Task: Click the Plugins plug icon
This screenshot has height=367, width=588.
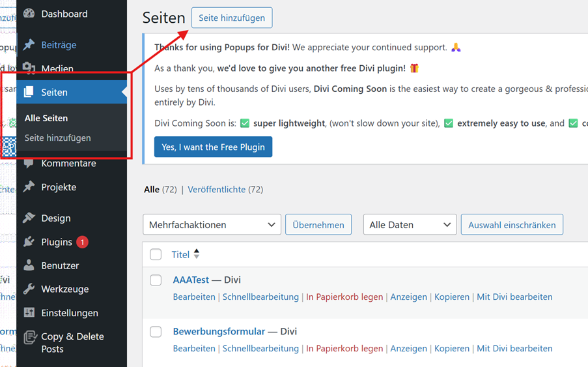Action: (29, 242)
